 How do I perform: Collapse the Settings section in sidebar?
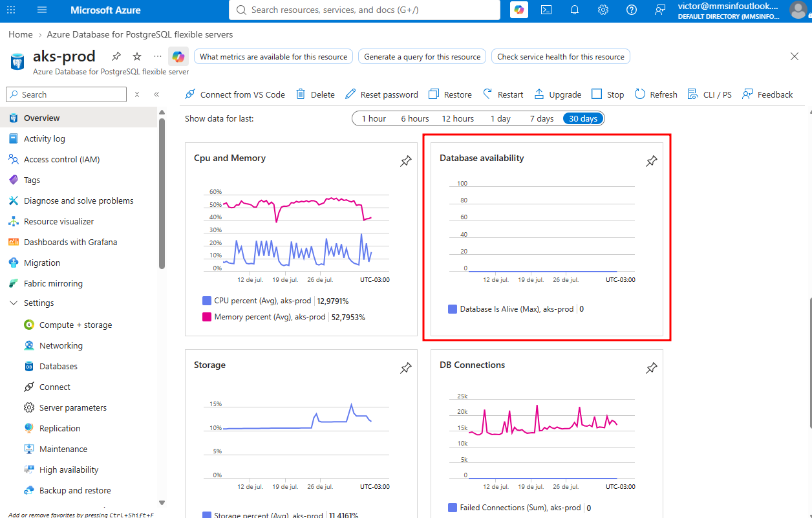click(14, 303)
